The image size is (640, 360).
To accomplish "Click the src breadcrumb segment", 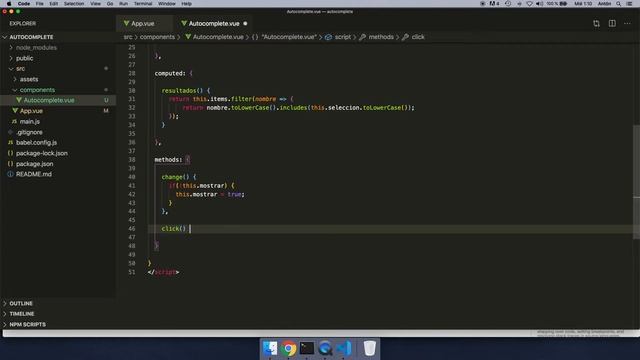I will coord(128,37).
